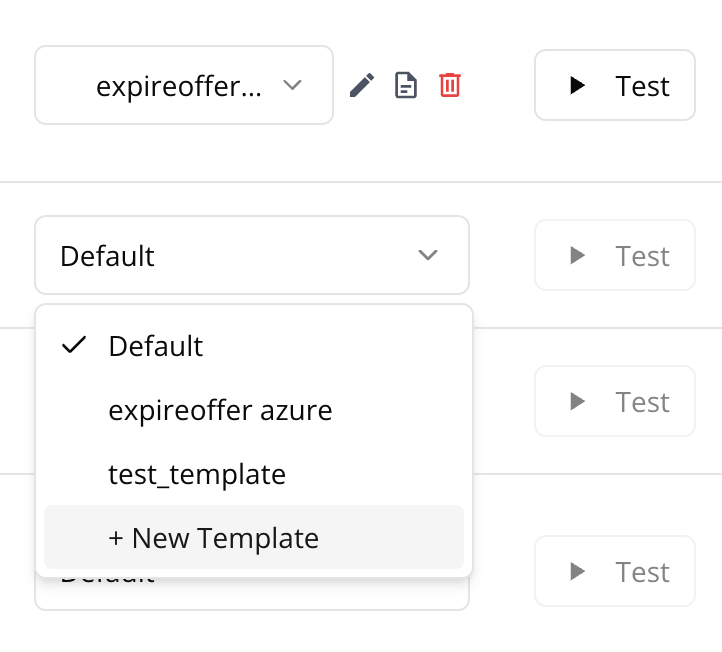Click the pencil edit icon beside expireoffer
The height and width of the screenshot is (652, 722).
pos(362,86)
